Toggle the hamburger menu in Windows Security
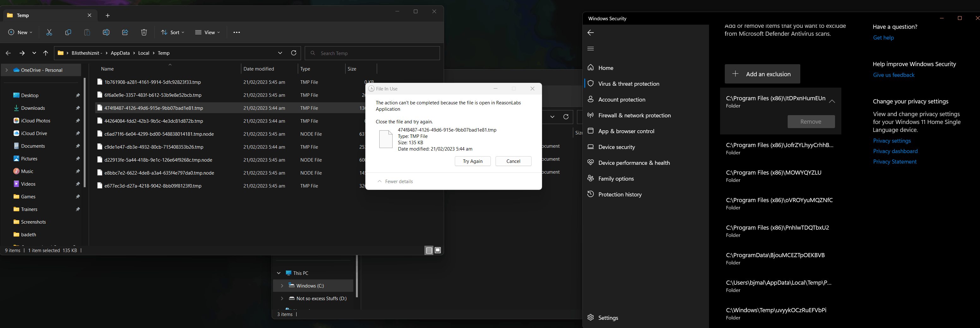The image size is (980, 328). (591, 48)
